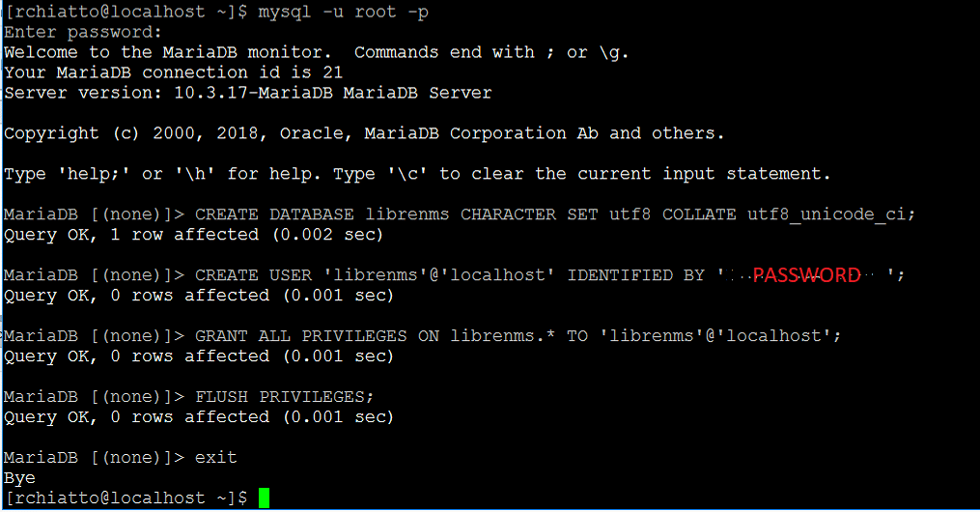The height and width of the screenshot is (512, 980).
Task: Click the 'mysql -u root -p' command
Action: tap(343, 13)
